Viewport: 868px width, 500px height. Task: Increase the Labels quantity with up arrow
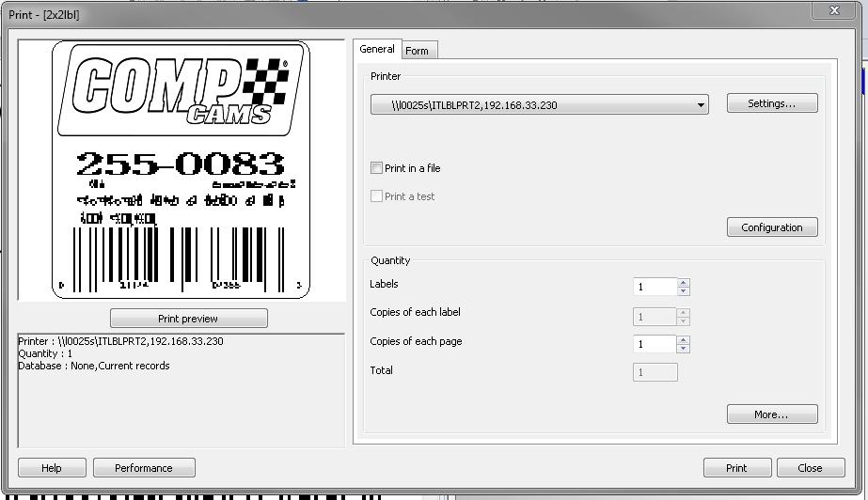[x=683, y=282]
